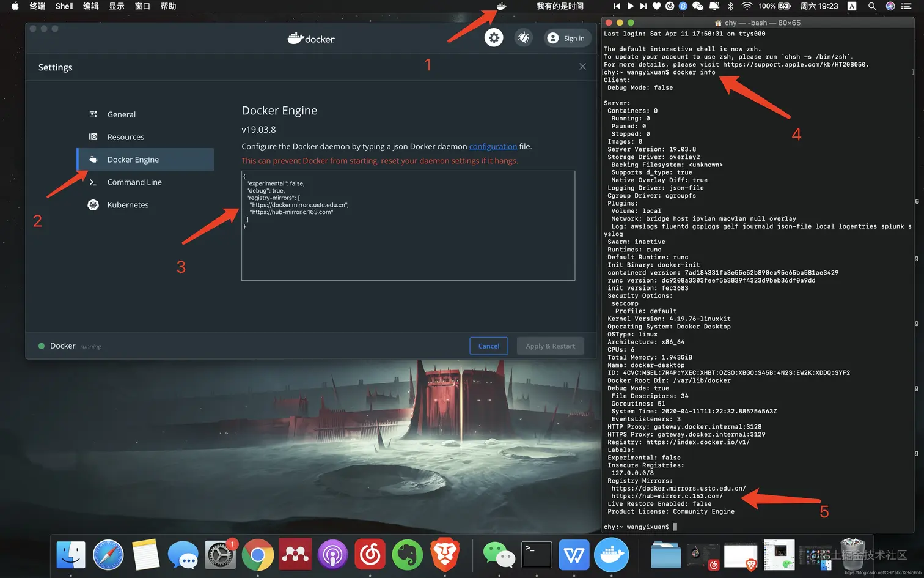This screenshot has height=578, width=924.
Task: Open NetEase Music from the Dock
Action: click(x=370, y=555)
